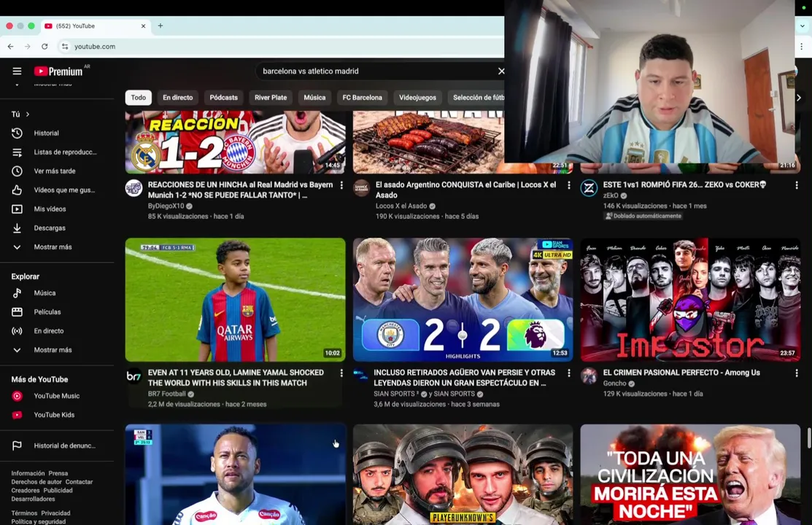Launch YouTube Music from sidebar

pos(57,396)
